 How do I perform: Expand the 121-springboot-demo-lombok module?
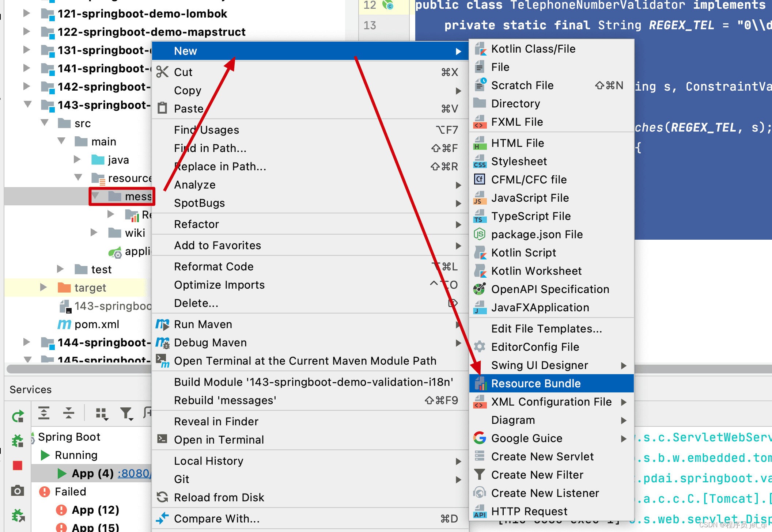coord(26,14)
